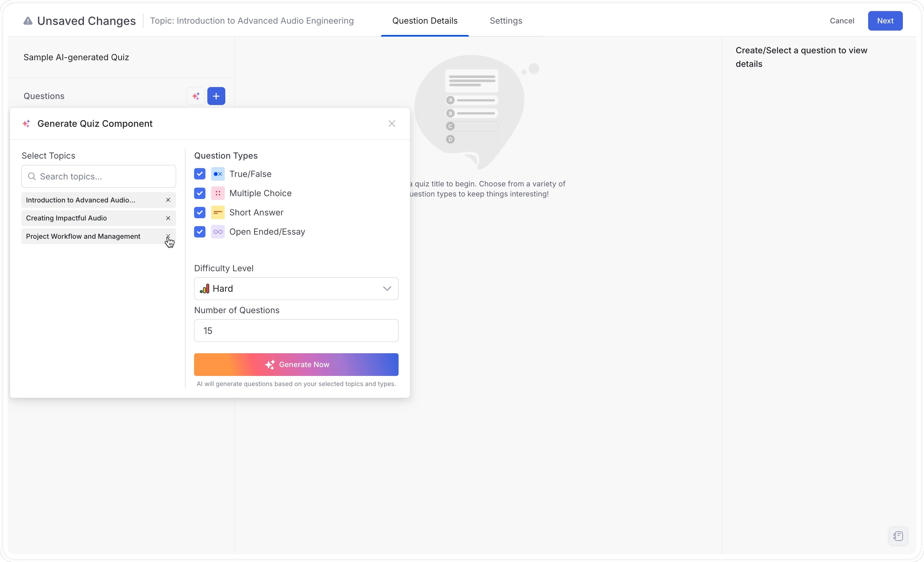Uncheck the Short Answer checkbox

pyautogui.click(x=199, y=213)
